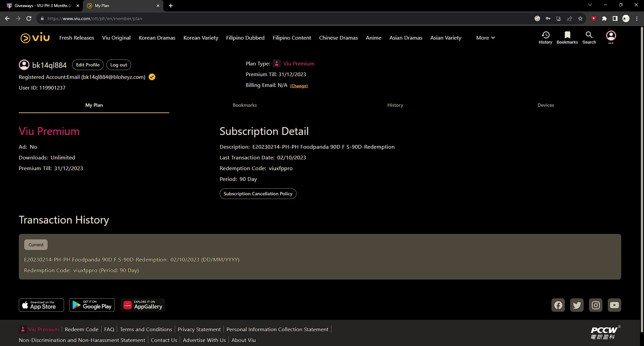The width and height of the screenshot is (644, 346).
Task: Click the Change billing email link
Action: point(299,86)
